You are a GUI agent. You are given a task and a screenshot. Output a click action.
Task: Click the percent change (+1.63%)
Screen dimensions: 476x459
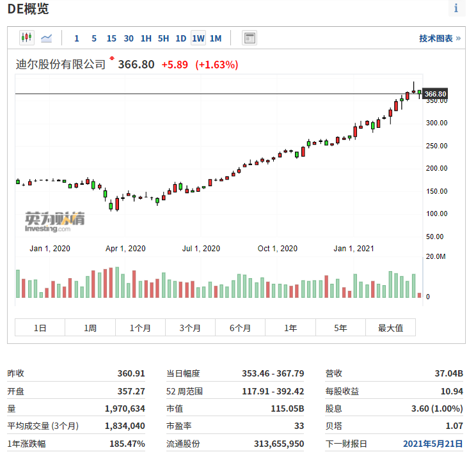click(x=217, y=65)
